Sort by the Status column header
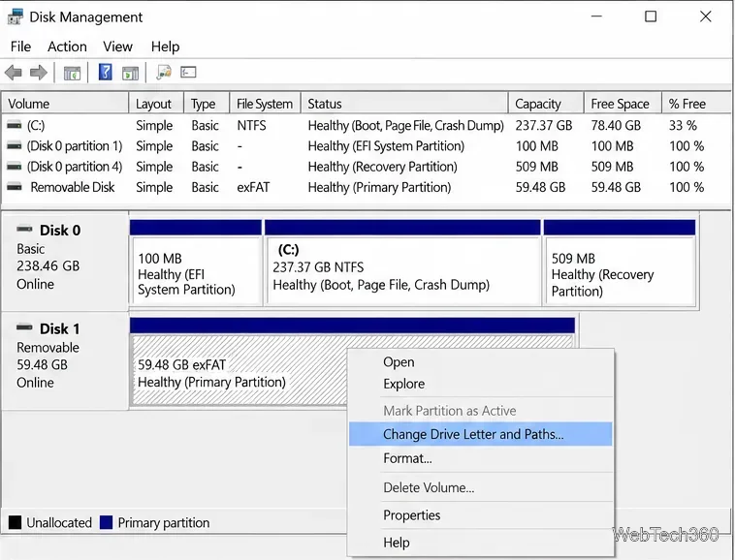Screen dimensions: 735x560 pyautogui.click(x=404, y=104)
